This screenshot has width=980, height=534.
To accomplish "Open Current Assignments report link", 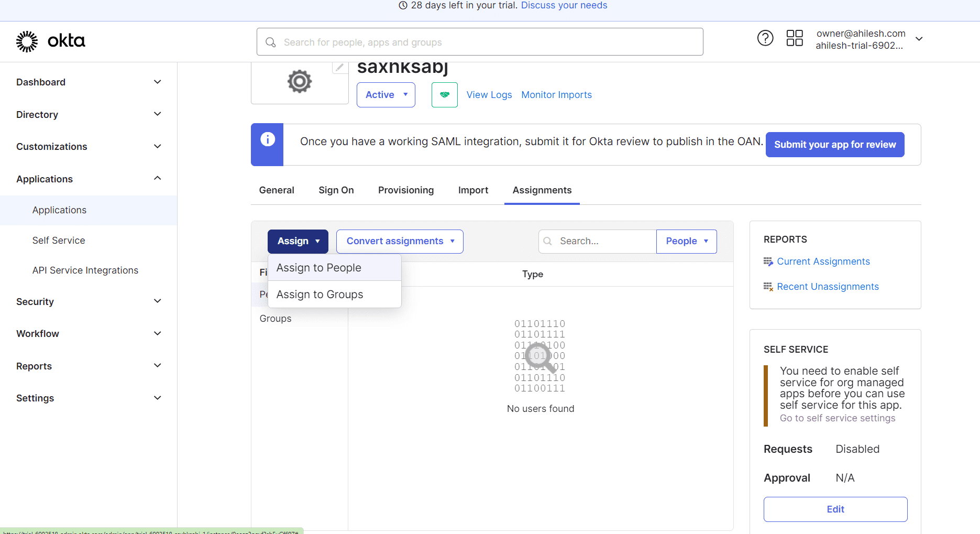I will point(823,261).
